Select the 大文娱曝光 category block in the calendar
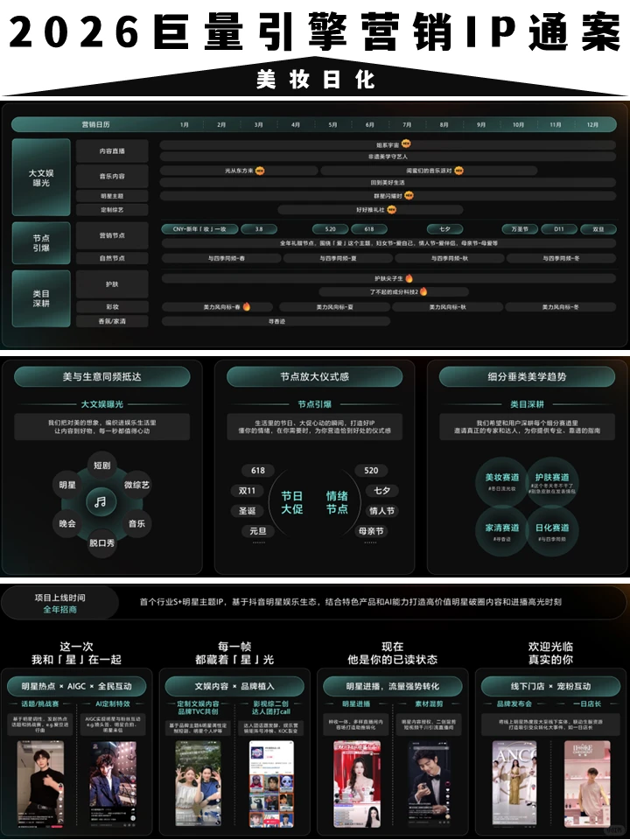Viewport: 630px width, 840px height. click(x=41, y=178)
